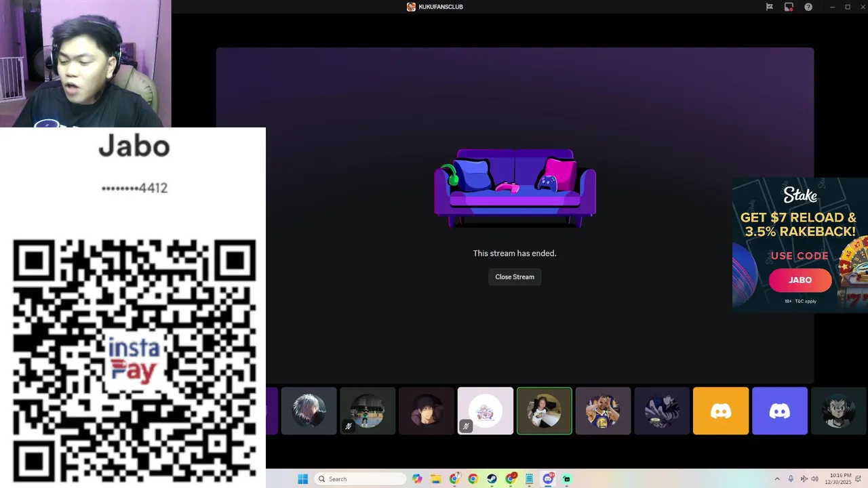Open the Discord inbox icon with red dot
Viewport: 868px width, 488px height.
pos(789,7)
